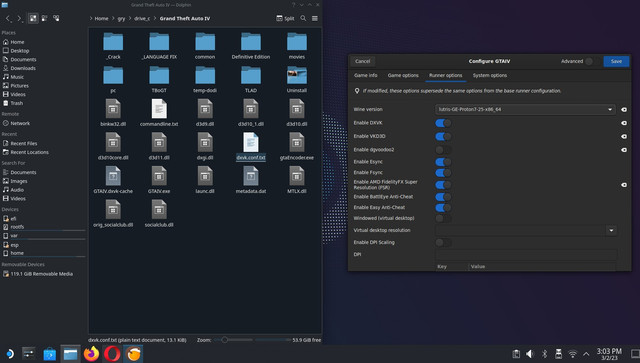Screen dimensions: 640x363
Task: Select the socialclub.dll file
Action: (159, 214)
